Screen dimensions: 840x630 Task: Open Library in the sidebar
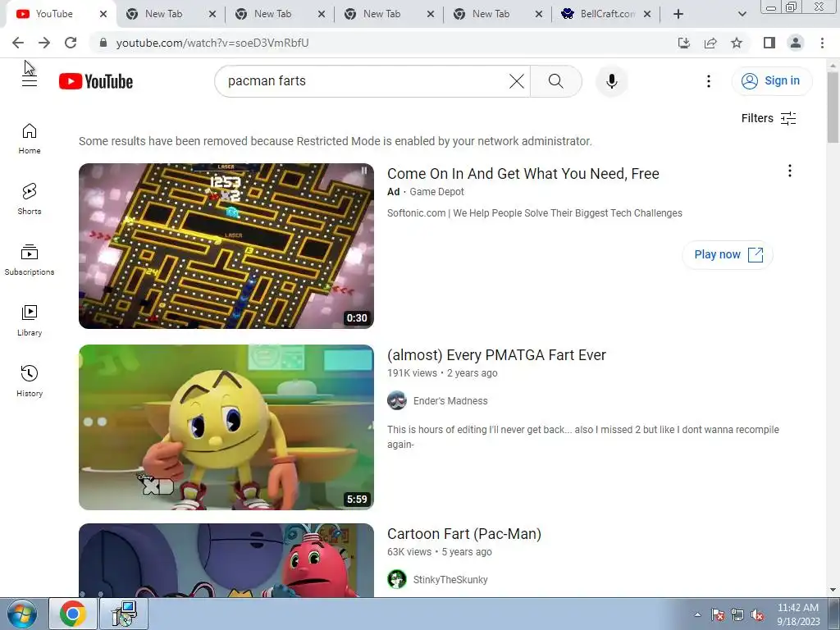coord(30,321)
